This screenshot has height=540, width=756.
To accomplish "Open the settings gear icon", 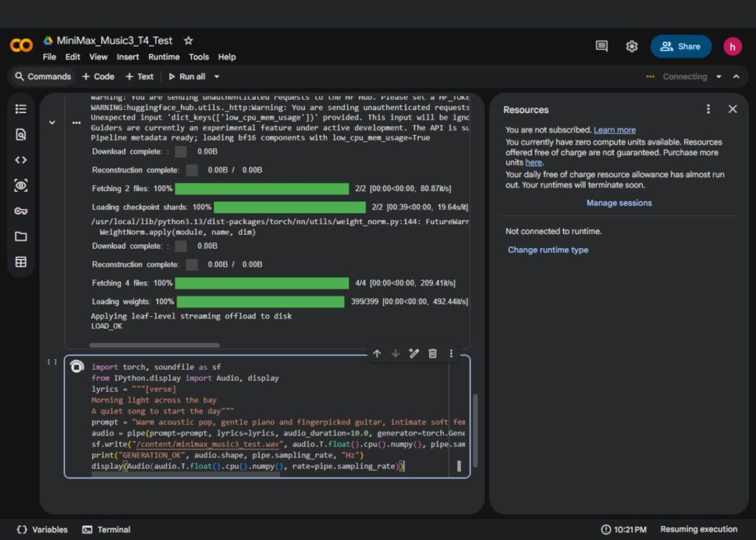I will coord(632,46).
